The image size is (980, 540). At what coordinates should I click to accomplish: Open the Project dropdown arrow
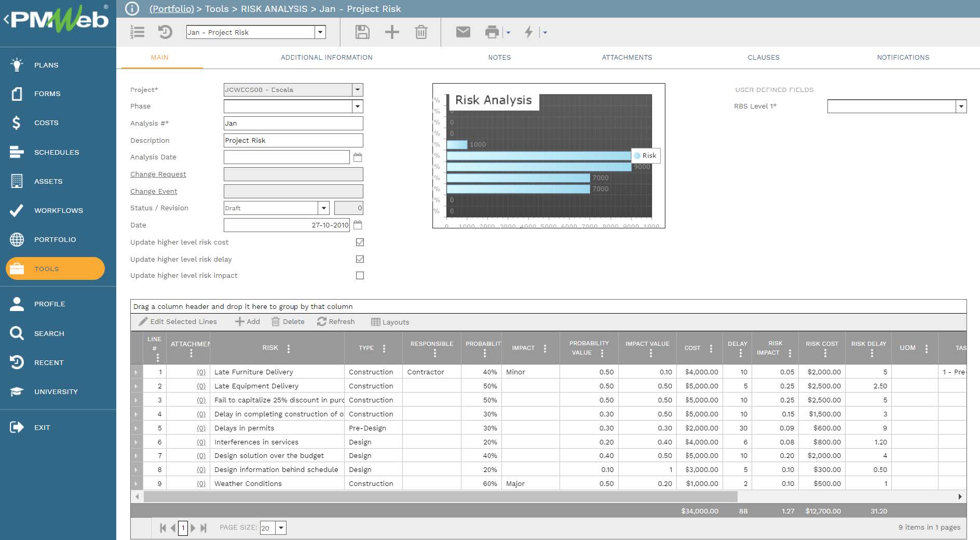(x=358, y=90)
